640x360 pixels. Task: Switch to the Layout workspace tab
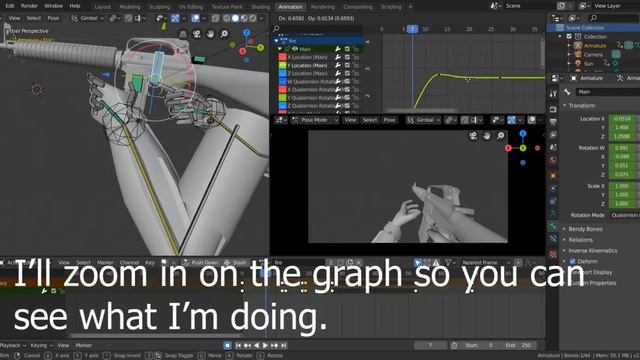click(102, 7)
